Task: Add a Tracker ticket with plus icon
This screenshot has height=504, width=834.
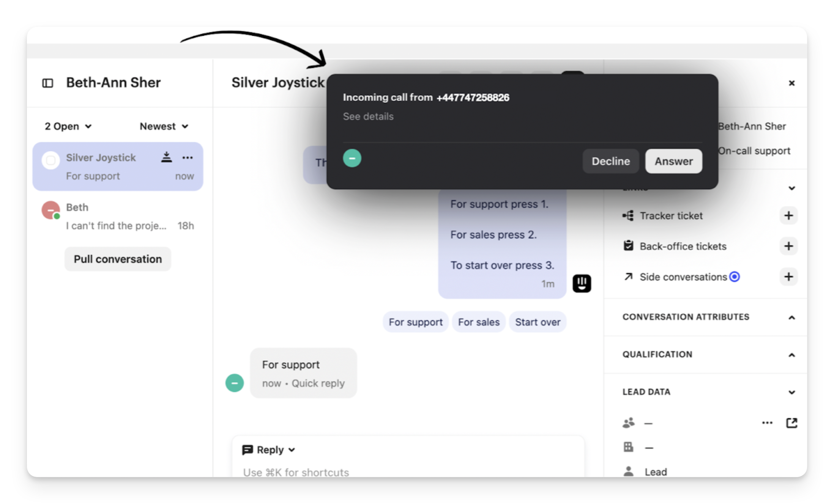Action: point(788,216)
